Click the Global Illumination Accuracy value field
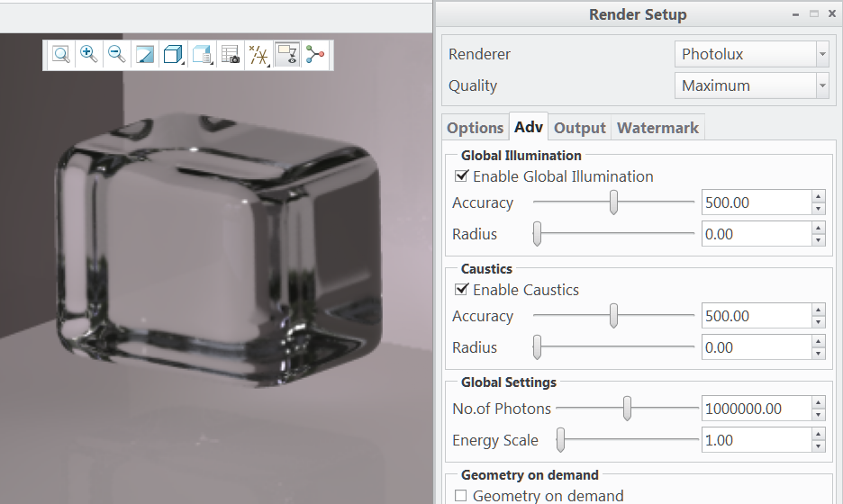The width and height of the screenshot is (843, 504). point(757,202)
